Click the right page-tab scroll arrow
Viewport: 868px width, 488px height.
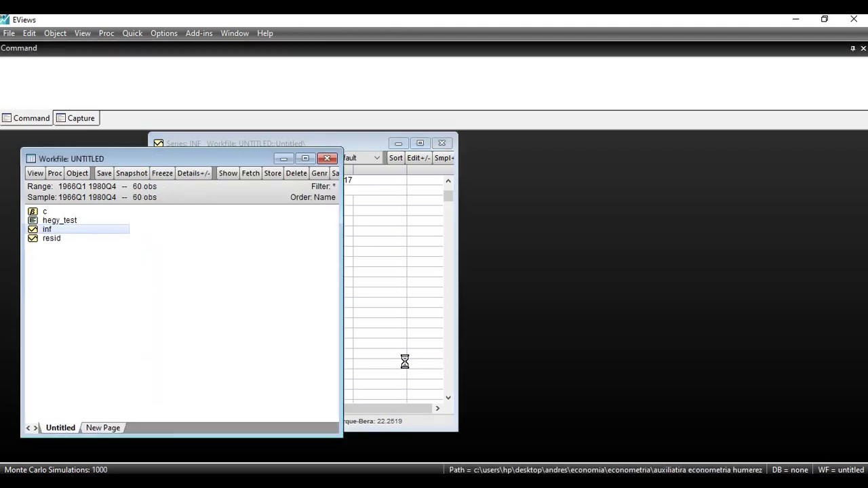pos(36,428)
